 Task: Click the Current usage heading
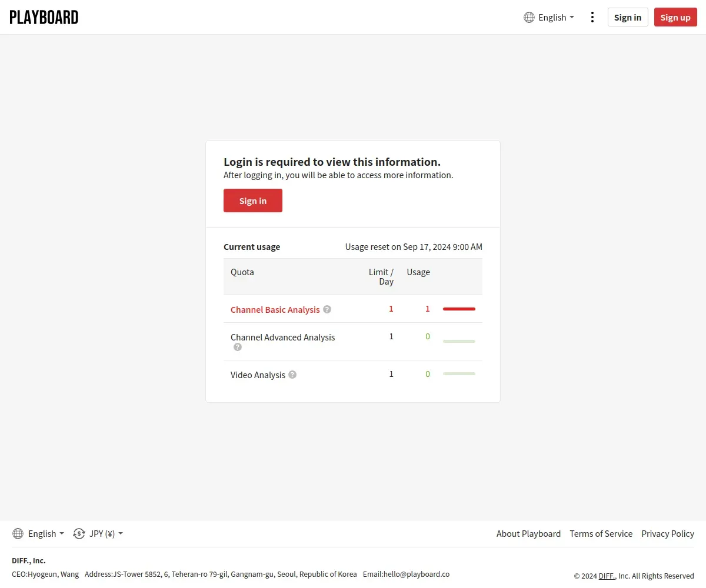252,247
